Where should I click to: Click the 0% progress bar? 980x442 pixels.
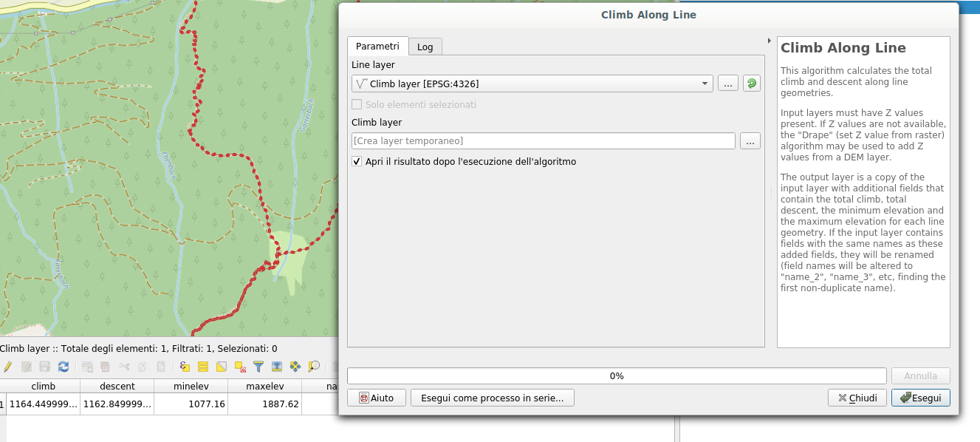coord(616,376)
